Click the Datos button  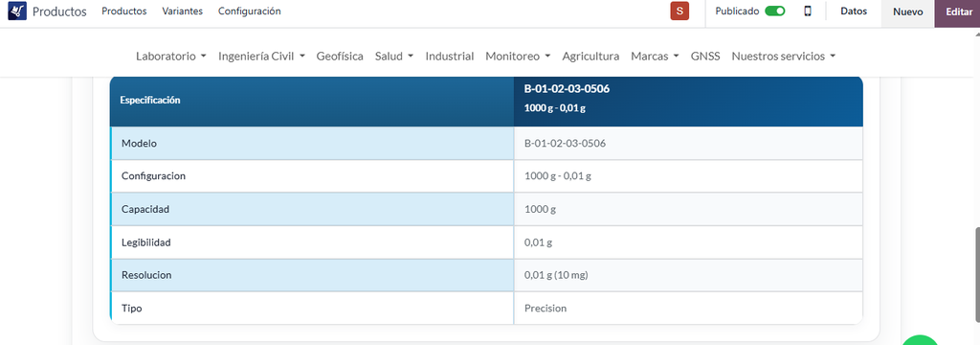click(x=854, y=11)
